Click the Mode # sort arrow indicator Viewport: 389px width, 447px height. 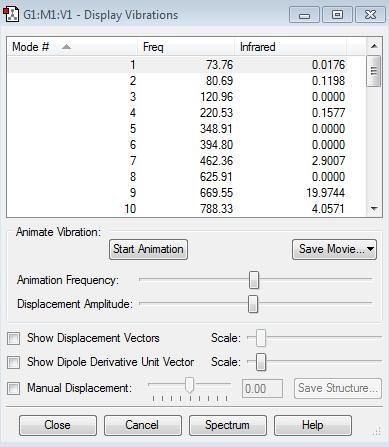tap(66, 47)
